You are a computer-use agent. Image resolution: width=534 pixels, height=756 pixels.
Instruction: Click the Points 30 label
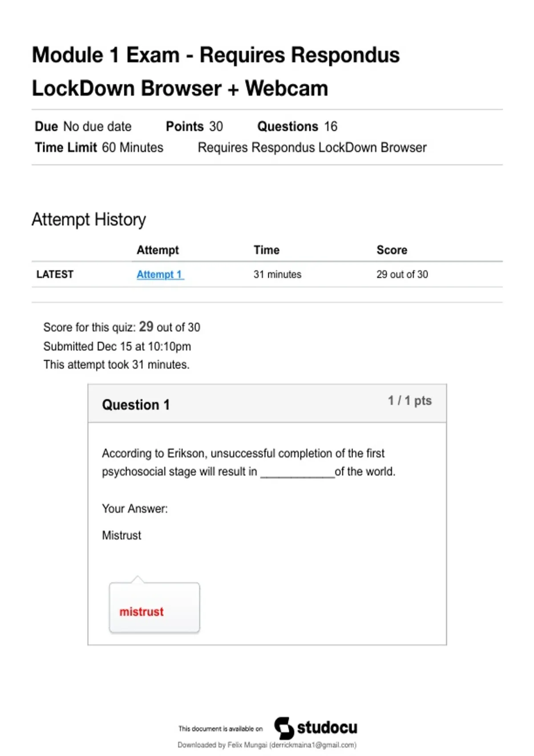[x=194, y=126]
